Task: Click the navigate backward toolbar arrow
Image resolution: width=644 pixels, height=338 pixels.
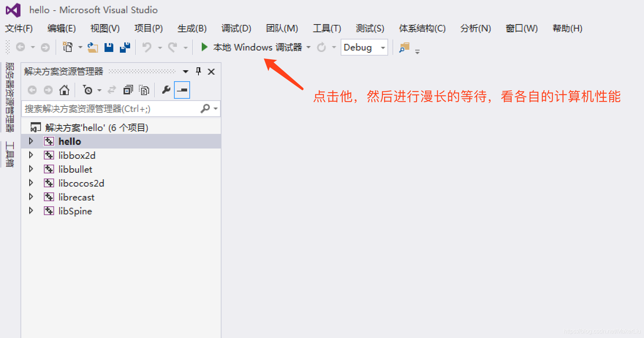Action: tap(20, 47)
